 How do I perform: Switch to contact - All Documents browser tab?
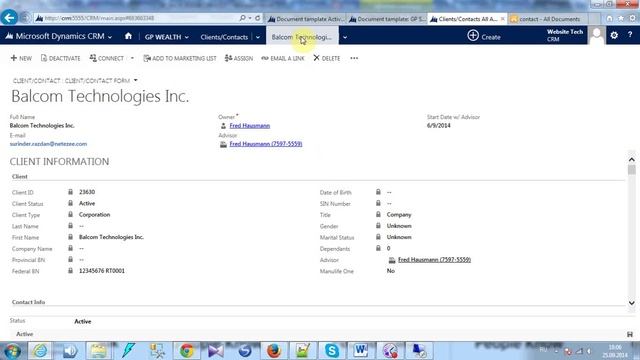point(549,19)
